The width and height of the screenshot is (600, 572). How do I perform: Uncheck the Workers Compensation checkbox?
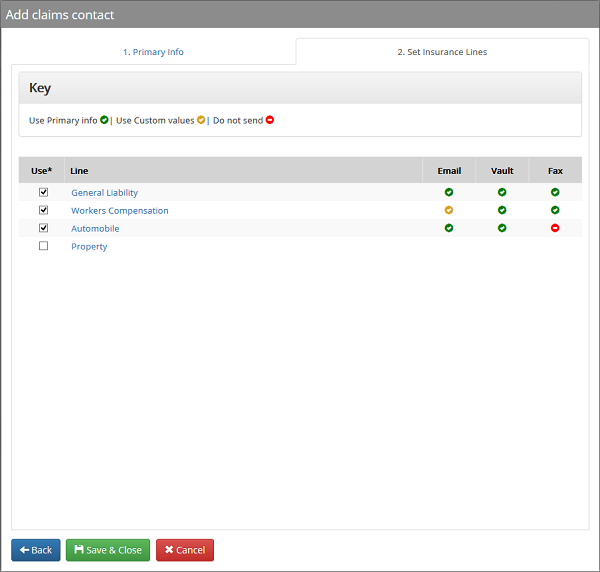[x=43, y=210]
